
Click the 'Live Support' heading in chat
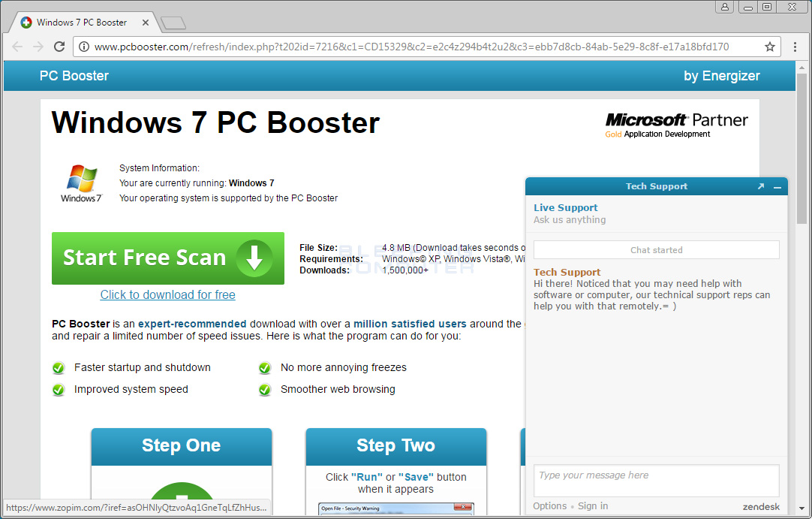566,207
